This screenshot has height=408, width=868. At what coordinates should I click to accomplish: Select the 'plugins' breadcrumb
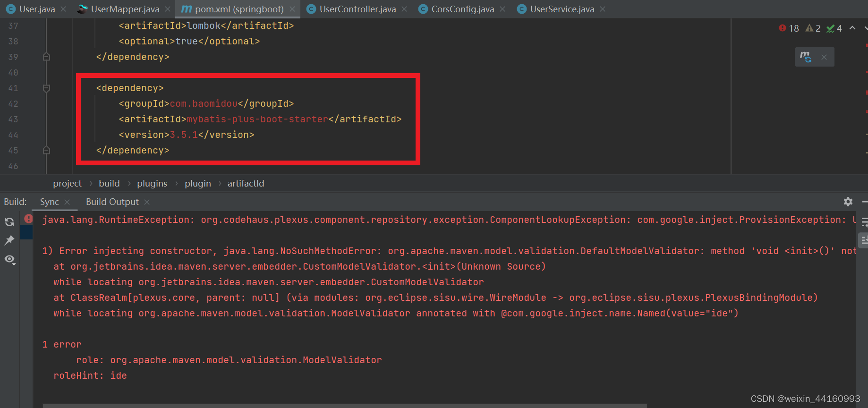[x=152, y=183]
